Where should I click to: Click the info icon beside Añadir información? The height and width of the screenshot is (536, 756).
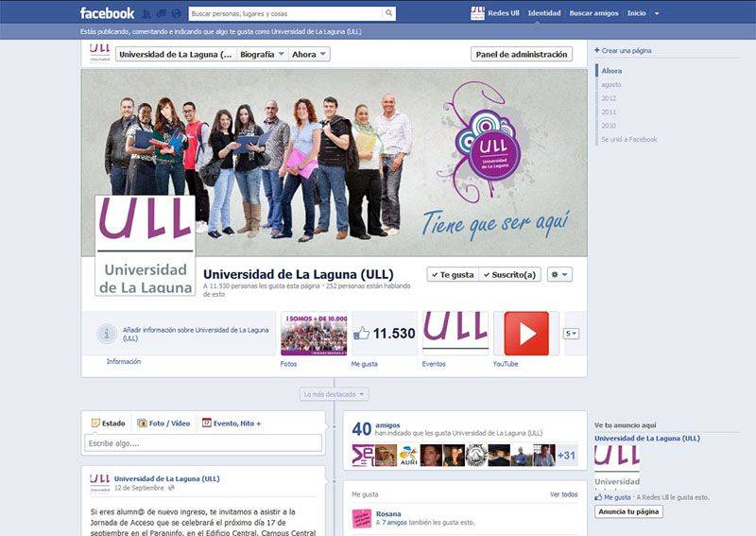click(109, 334)
